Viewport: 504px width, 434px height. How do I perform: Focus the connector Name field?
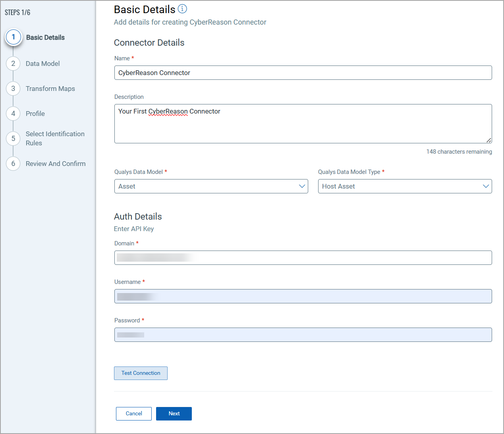coord(303,73)
